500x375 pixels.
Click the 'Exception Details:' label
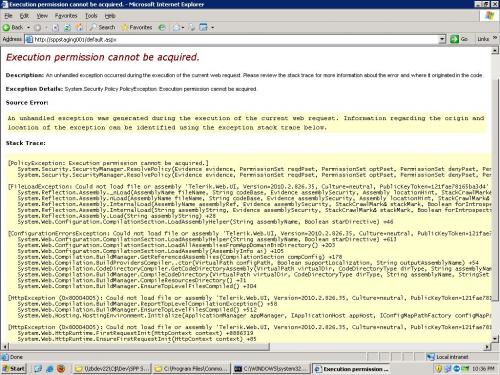point(34,89)
